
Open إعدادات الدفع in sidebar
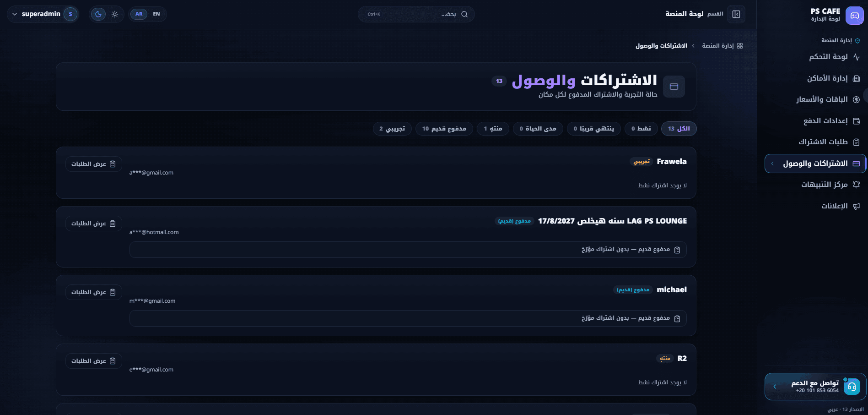click(815, 121)
